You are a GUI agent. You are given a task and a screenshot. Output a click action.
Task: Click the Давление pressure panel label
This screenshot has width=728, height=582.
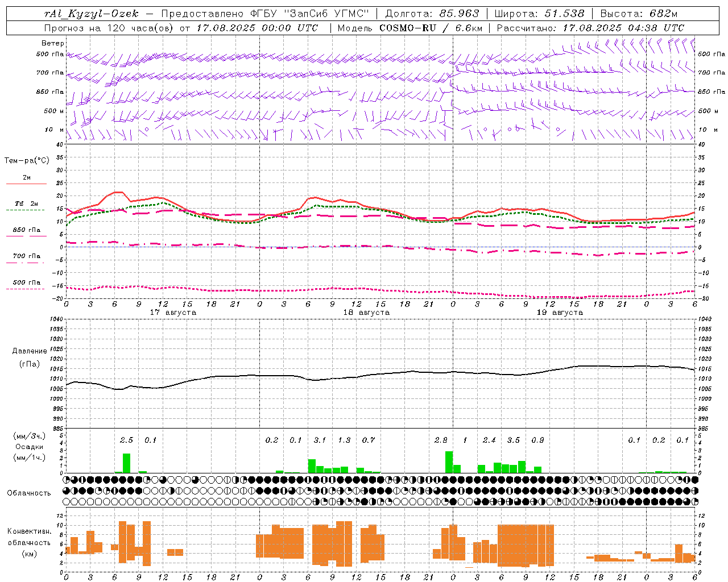[30, 351]
